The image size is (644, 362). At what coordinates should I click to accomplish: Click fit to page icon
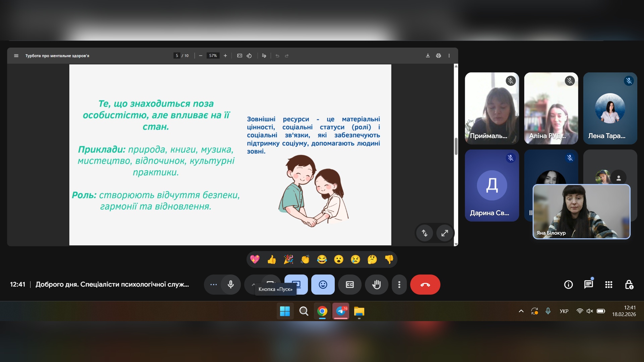239,56
